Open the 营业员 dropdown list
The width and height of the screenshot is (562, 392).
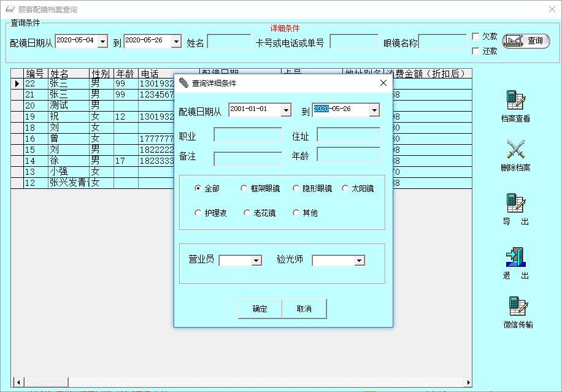click(256, 261)
